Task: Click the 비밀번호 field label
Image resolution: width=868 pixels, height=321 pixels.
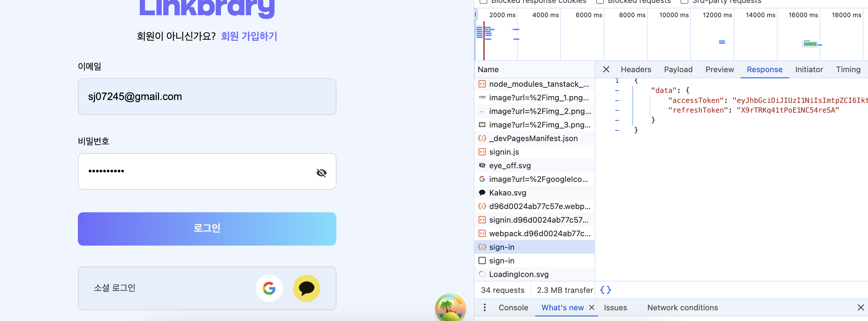Action: [x=93, y=141]
